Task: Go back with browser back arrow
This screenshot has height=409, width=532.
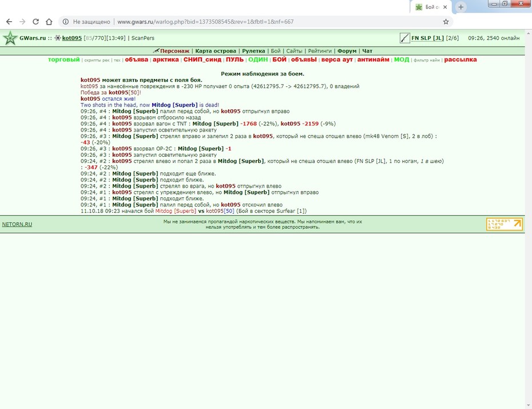Action: click(9, 22)
